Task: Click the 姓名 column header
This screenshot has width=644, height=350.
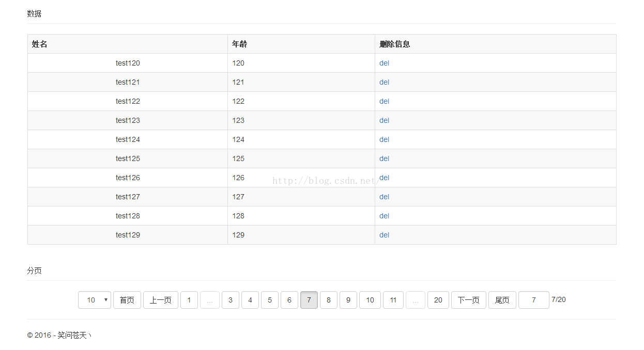Action: click(40, 44)
